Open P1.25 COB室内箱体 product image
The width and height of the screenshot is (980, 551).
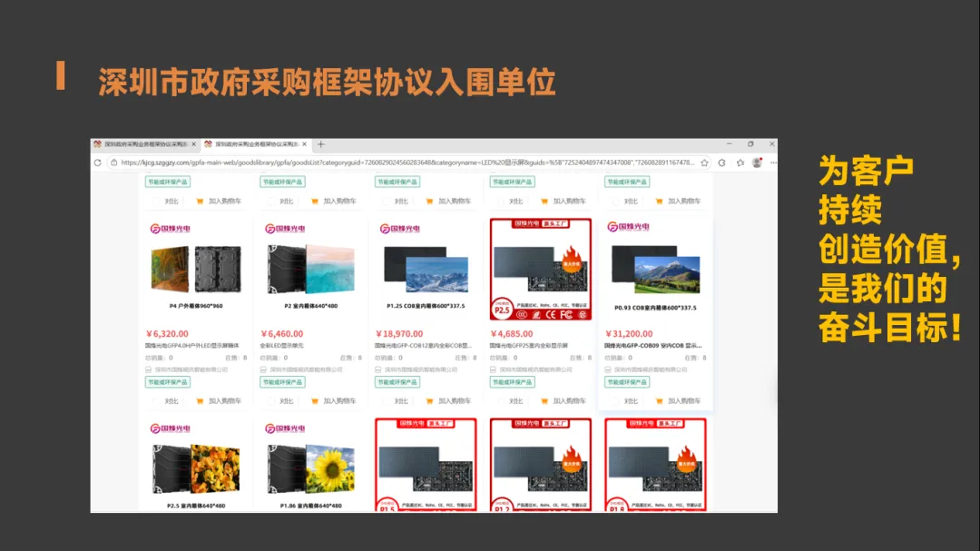426,270
